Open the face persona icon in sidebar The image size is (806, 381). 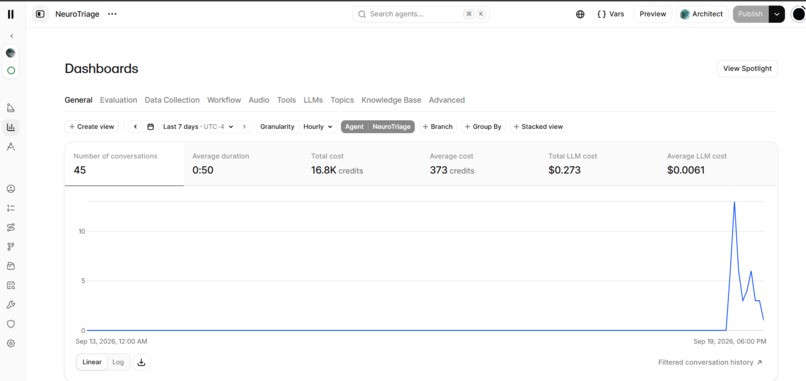[11, 189]
